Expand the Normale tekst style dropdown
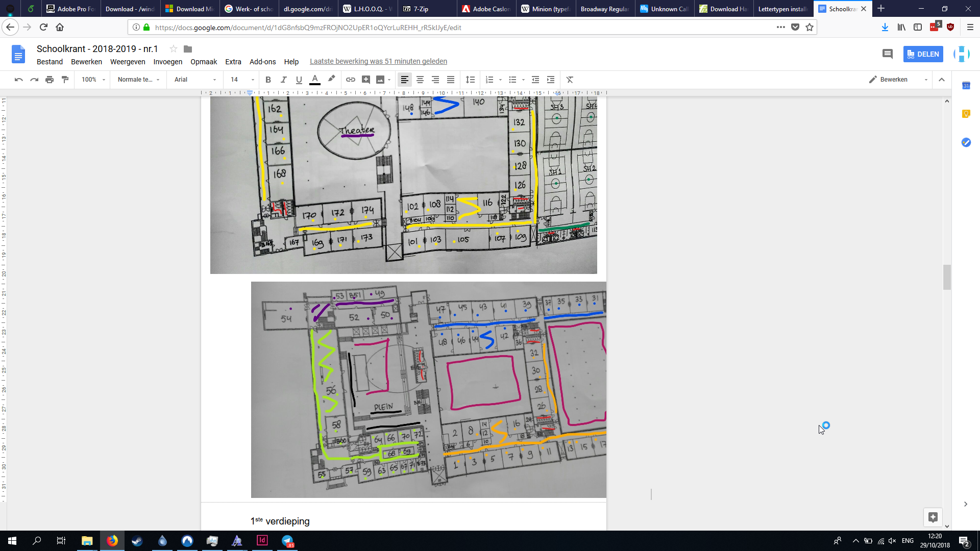980x551 pixels. (x=138, y=80)
